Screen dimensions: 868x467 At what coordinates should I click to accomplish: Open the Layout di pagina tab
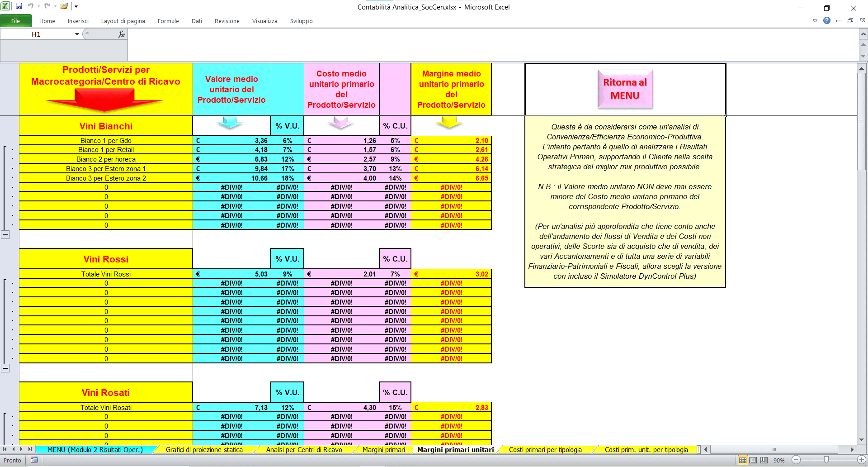click(123, 21)
